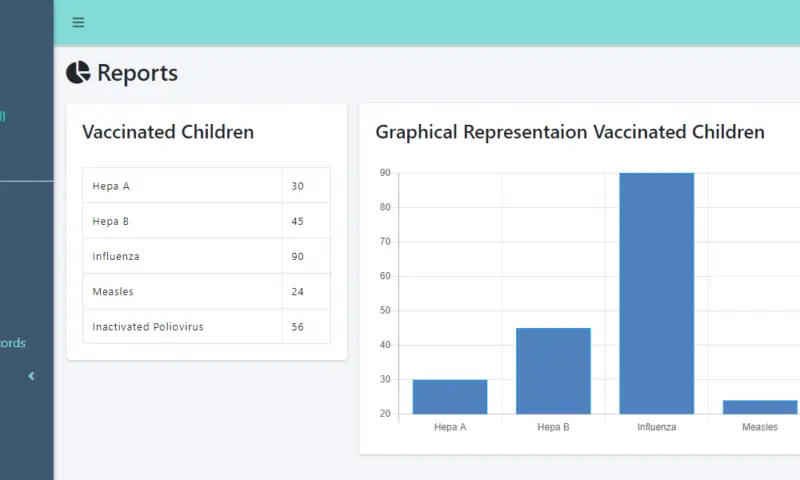The image size is (800, 480).
Task: Click the Reports page heading
Action: pyautogui.click(x=137, y=73)
